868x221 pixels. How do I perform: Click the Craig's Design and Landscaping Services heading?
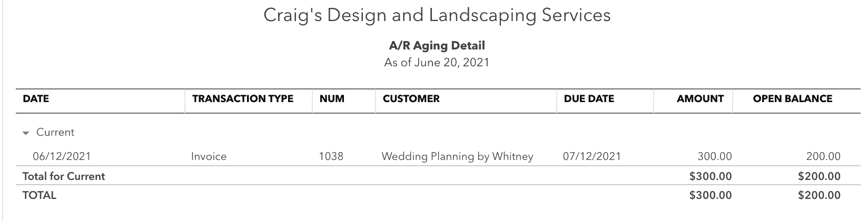437,15
